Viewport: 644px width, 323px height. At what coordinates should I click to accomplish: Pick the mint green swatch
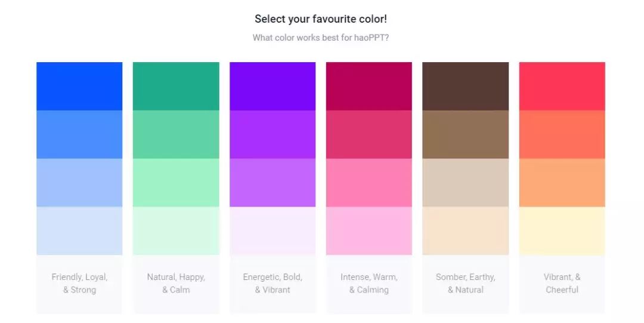tap(176, 183)
